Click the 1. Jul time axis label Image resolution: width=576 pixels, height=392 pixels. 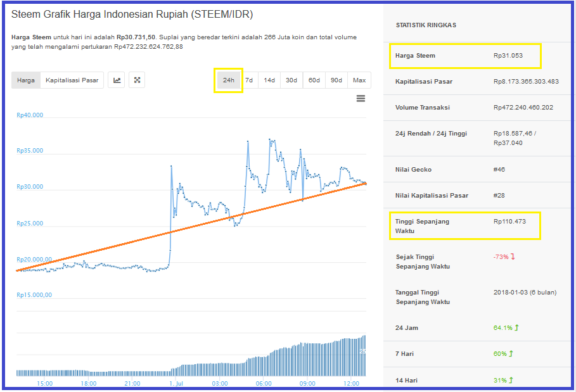pos(176,384)
